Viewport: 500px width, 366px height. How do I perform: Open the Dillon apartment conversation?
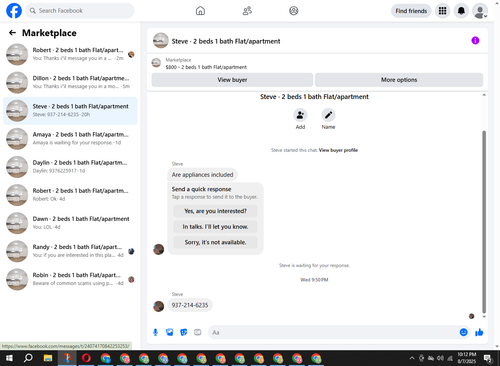click(x=70, y=82)
